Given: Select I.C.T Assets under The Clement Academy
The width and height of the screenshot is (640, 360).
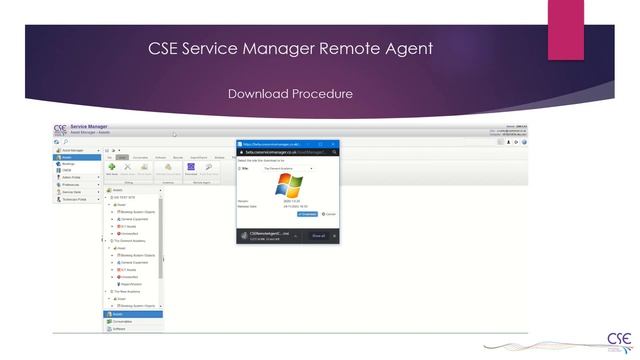Looking at the screenshot, I should 128,270.
